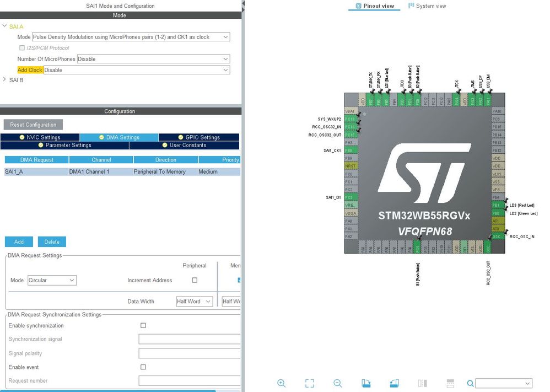This screenshot has width=550, height=392.
Task: Toggle the I2S/PCM Protocol checkbox
Action: point(22,48)
